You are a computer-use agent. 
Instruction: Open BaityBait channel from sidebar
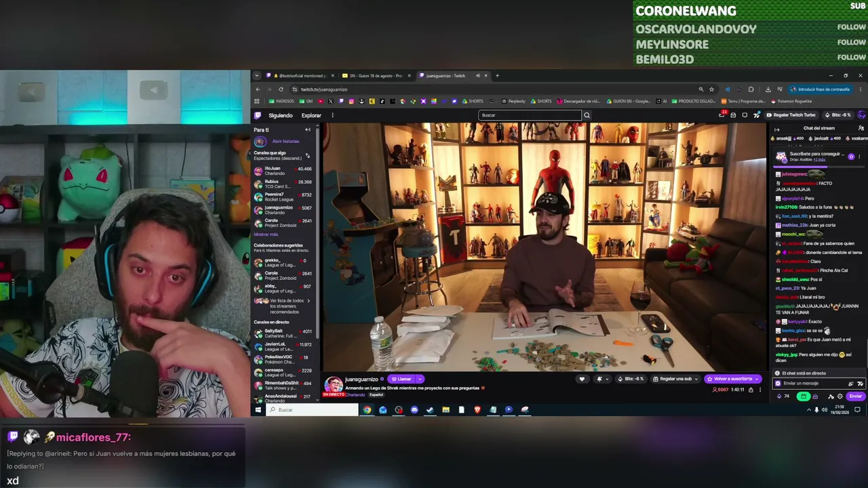coord(283,333)
